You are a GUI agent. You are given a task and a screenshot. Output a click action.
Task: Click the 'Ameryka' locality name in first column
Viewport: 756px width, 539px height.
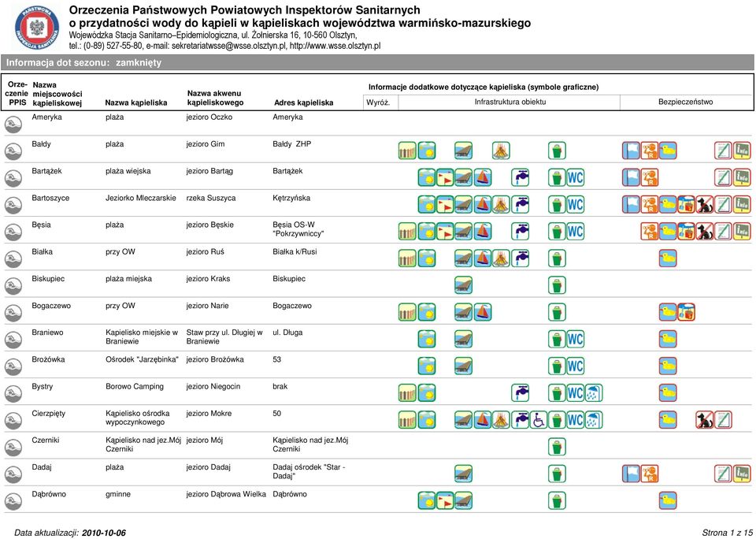46,117
